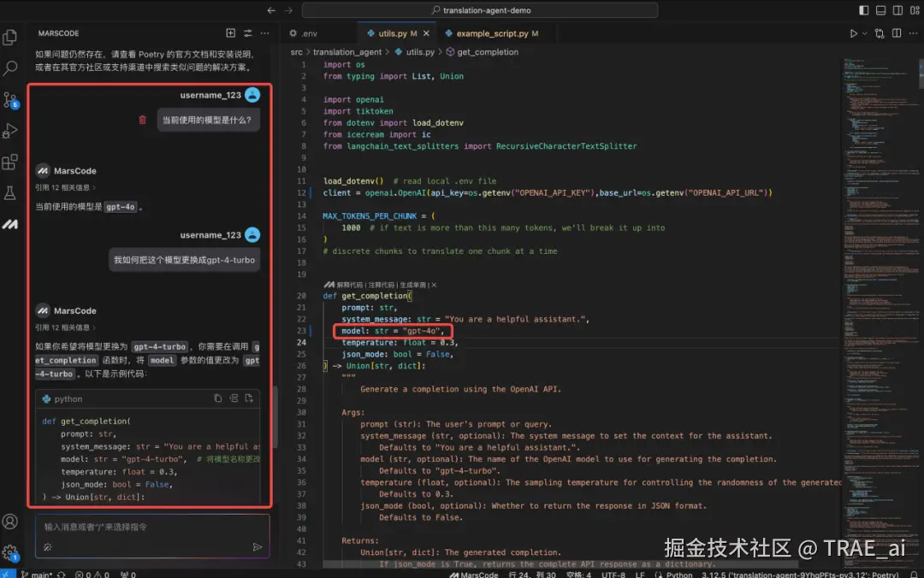Click LF end of line sequence
Screen dimensions: 924x578
pyautogui.click(x=640, y=575)
